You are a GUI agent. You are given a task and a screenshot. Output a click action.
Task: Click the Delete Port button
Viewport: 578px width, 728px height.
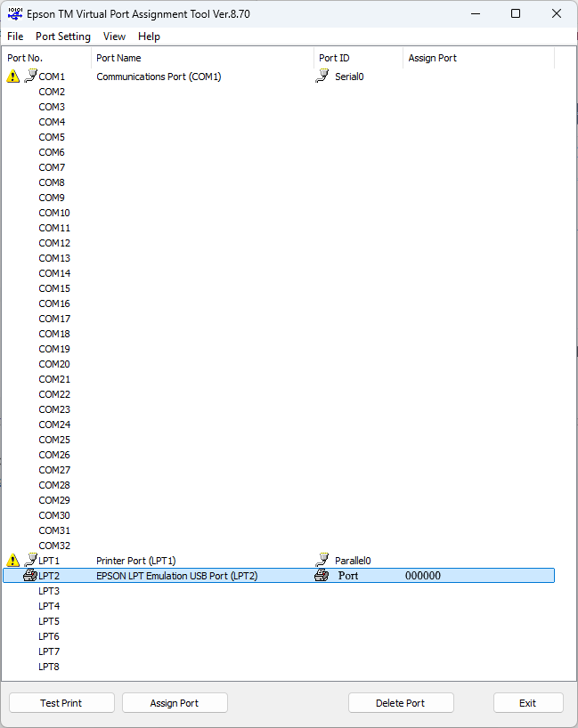tap(401, 703)
